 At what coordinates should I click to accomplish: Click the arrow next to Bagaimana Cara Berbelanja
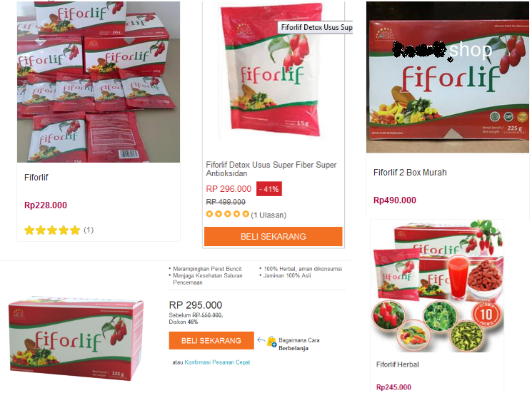tap(261, 340)
